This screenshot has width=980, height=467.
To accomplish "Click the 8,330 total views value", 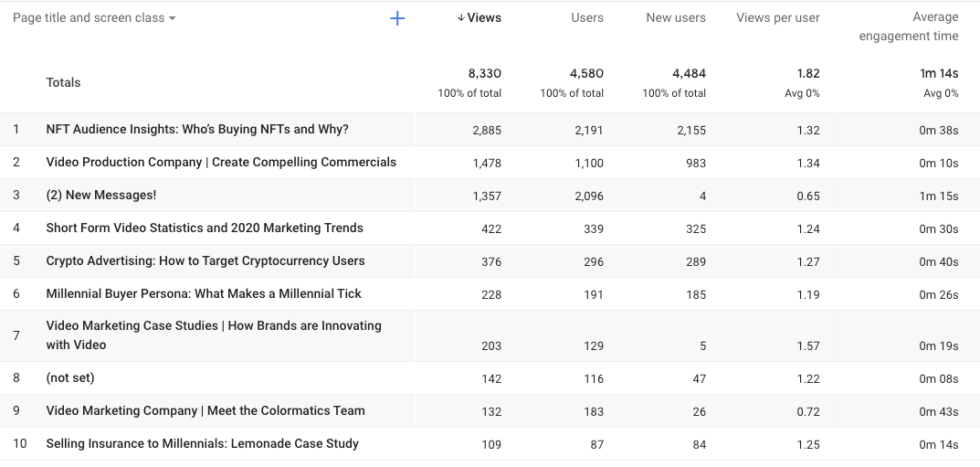I will pos(484,74).
